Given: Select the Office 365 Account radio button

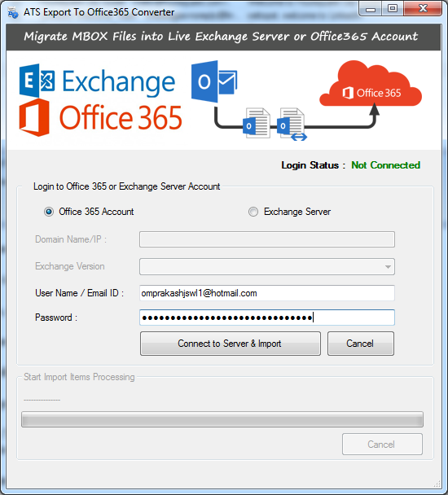Looking at the screenshot, I should (49, 212).
